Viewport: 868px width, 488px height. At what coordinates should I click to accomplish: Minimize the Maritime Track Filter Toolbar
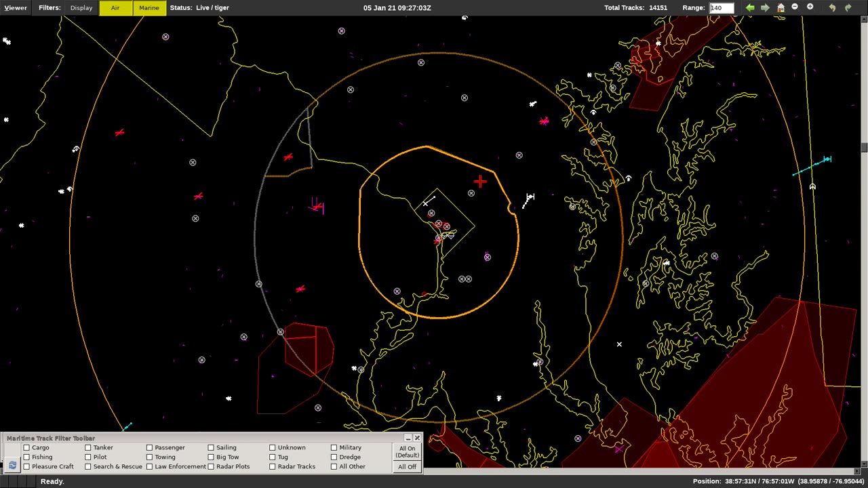pyautogui.click(x=408, y=438)
